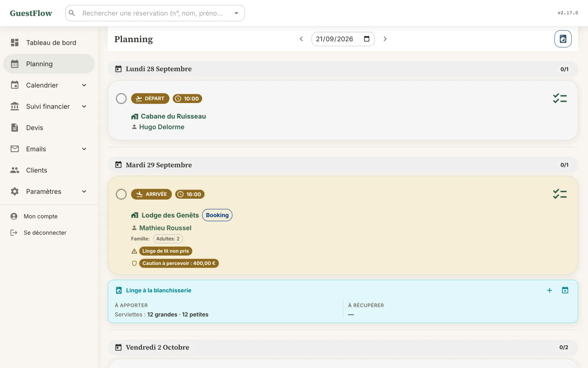Expand the Paramètres submenu
Viewport: 588px width, 368px height.
(x=84, y=191)
